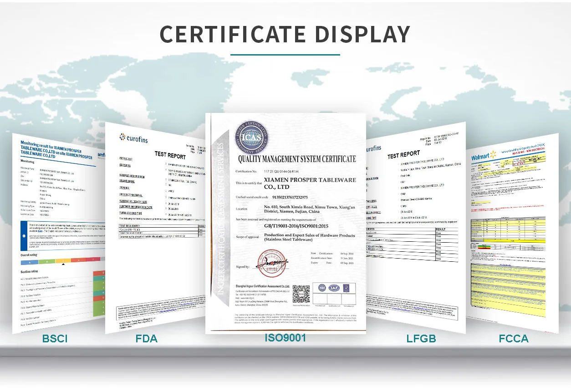Click Section rating on BSCI document
This screenshot has width=571, height=392.
tap(31, 272)
